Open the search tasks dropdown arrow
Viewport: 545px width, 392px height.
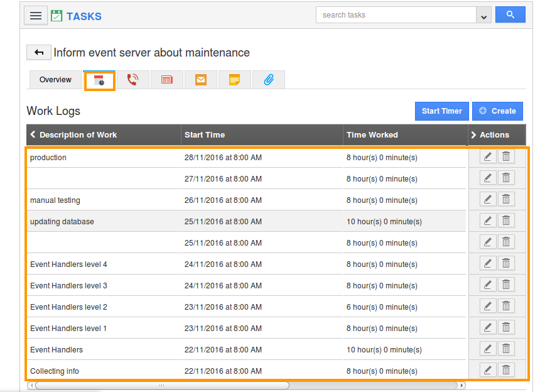[x=483, y=14]
